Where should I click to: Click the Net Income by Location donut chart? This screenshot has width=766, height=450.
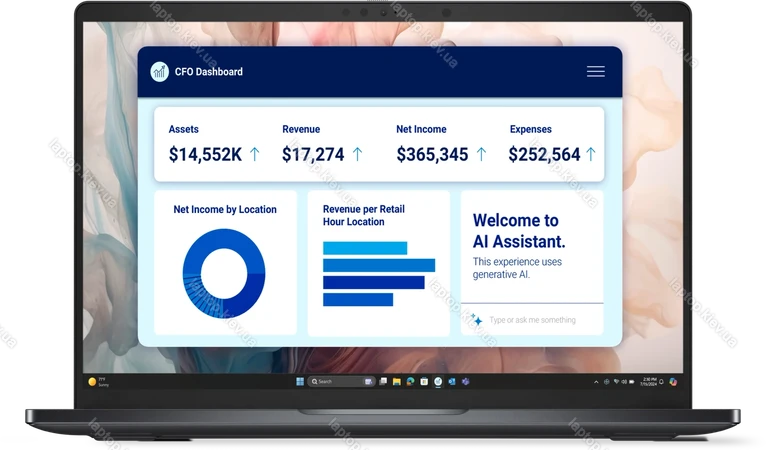(x=223, y=273)
